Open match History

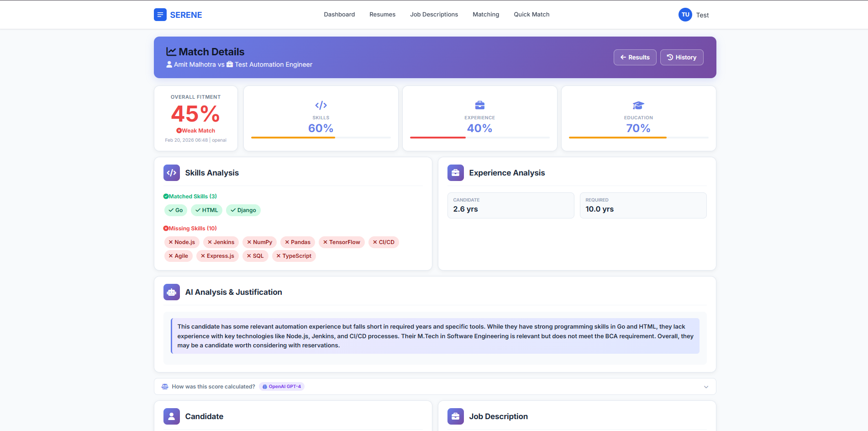[681, 58]
